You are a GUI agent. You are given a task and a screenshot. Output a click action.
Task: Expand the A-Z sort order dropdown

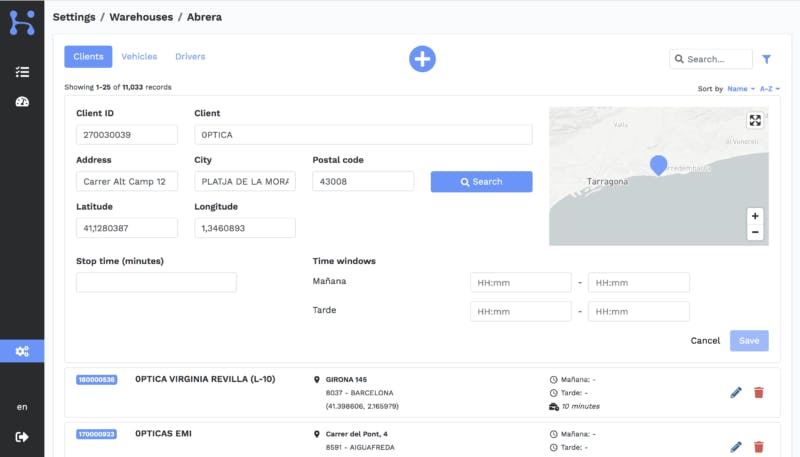pos(769,89)
